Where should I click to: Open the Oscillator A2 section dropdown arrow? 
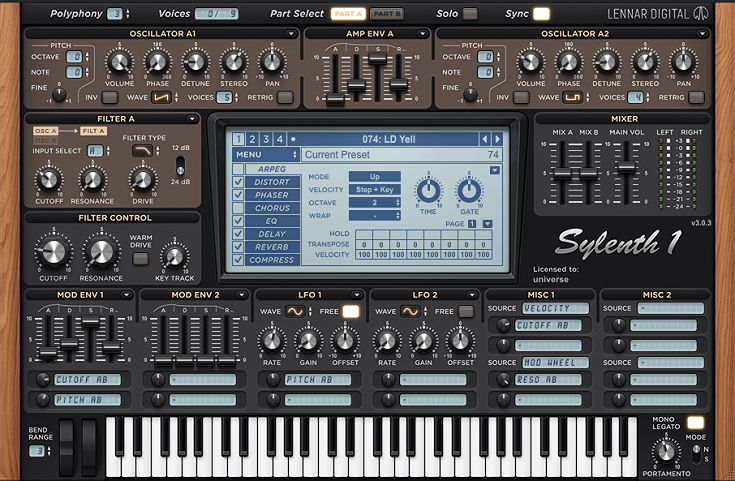pyautogui.click(x=702, y=34)
